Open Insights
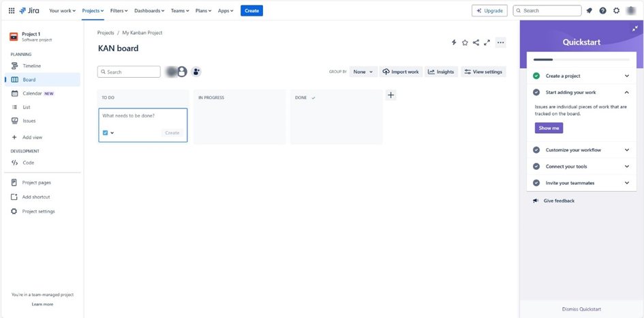Image resolution: width=644 pixels, height=318 pixels. click(x=441, y=72)
